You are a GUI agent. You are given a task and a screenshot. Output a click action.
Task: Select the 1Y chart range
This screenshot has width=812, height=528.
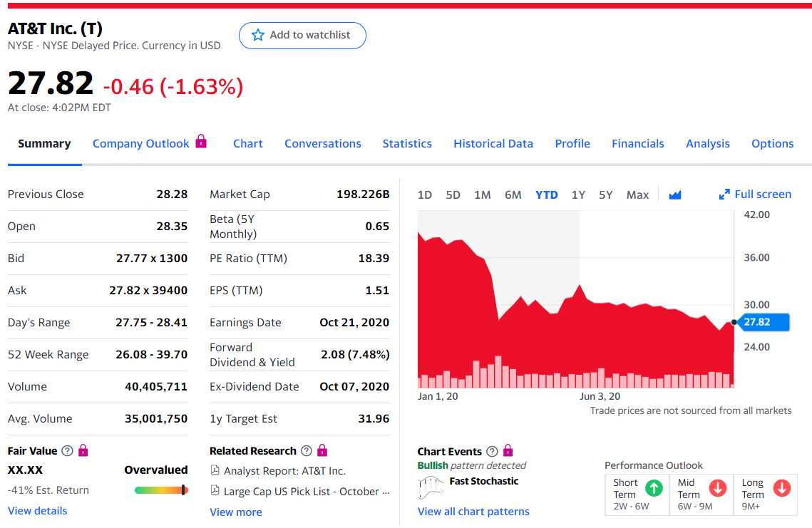point(578,195)
